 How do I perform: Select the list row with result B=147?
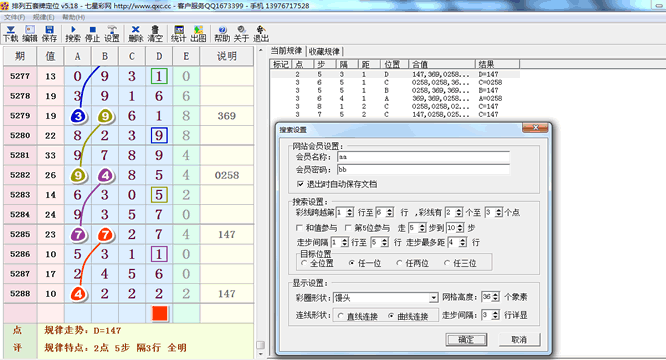click(395, 90)
